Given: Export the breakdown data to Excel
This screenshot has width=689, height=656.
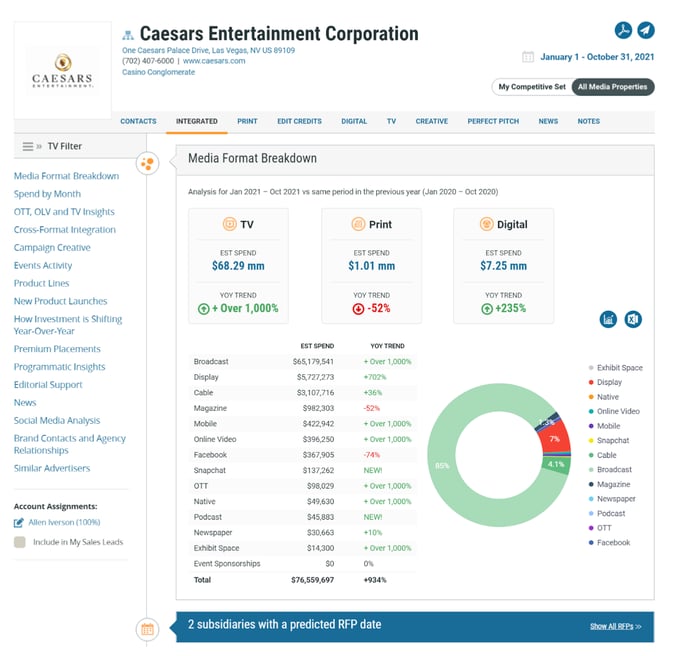Looking at the screenshot, I should pyautogui.click(x=633, y=319).
